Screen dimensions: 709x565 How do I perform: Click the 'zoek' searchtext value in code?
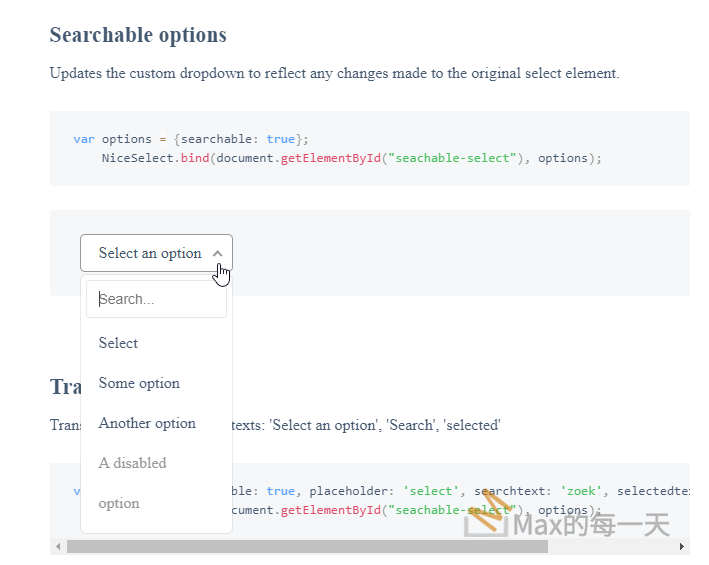(581, 491)
